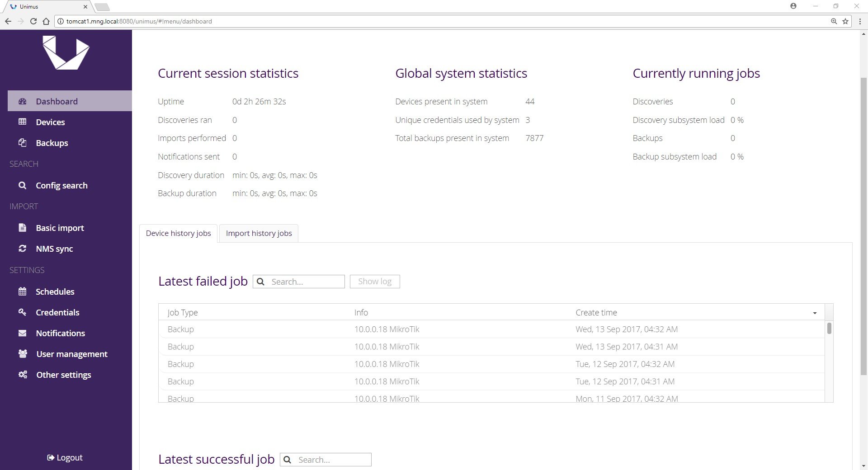Click the search icon in failed job field
Image resolution: width=868 pixels, height=470 pixels.
(260, 282)
